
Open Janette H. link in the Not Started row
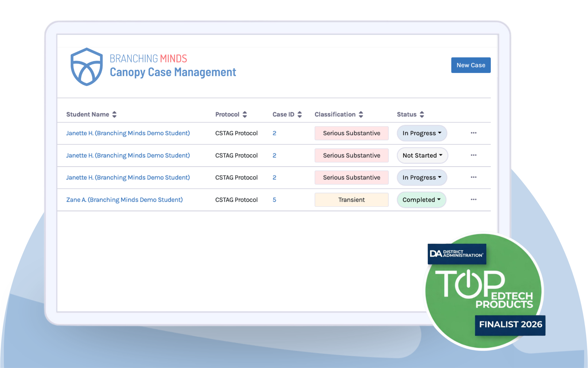(128, 155)
